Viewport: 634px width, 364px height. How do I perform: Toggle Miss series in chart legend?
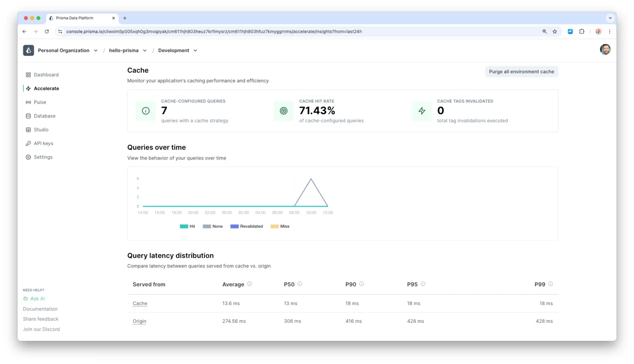pyautogui.click(x=280, y=226)
